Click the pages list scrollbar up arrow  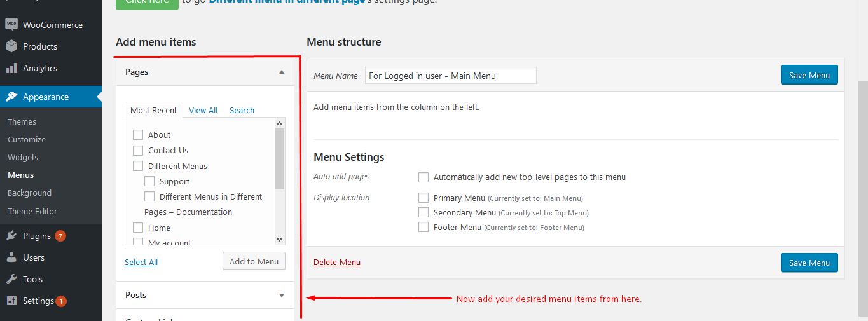(279, 123)
